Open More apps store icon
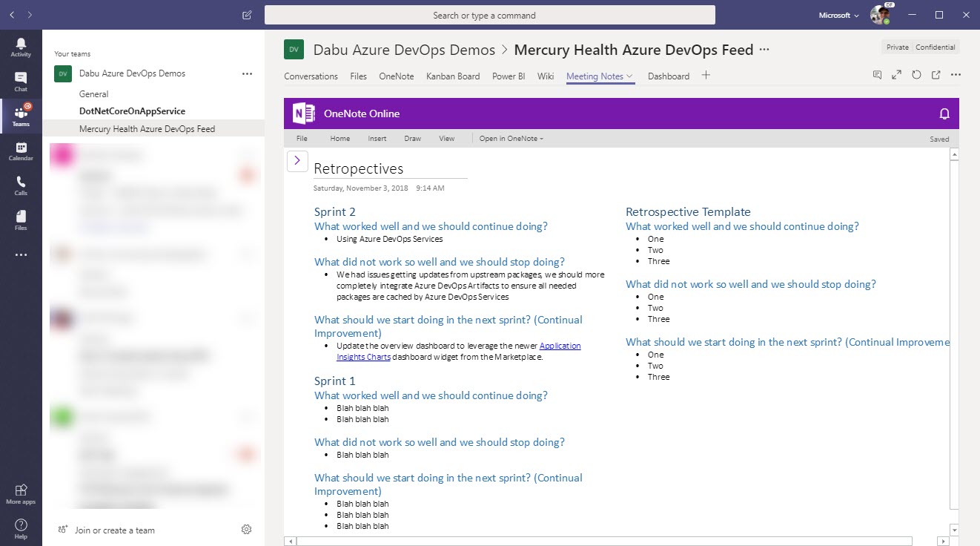Viewport: 980px width, 546px height. 21,494
